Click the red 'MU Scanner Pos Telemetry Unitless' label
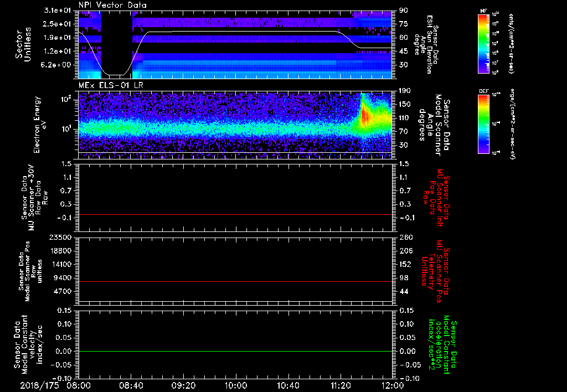Image resolution: width=567 pixels, height=392 pixels. coord(435,271)
